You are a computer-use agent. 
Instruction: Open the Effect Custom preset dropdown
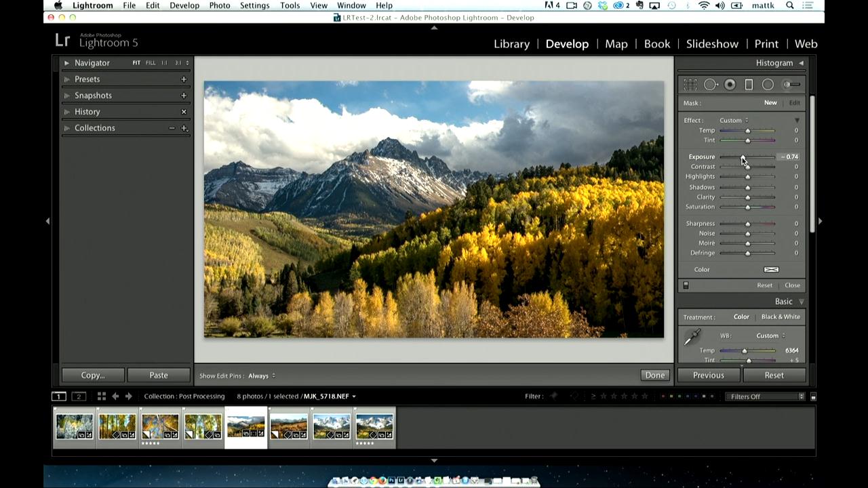coord(734,121)
